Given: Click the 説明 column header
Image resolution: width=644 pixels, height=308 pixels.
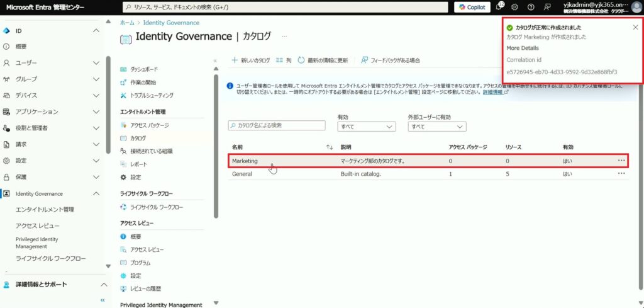Looking at the screenshot, I should pos(346,147).
